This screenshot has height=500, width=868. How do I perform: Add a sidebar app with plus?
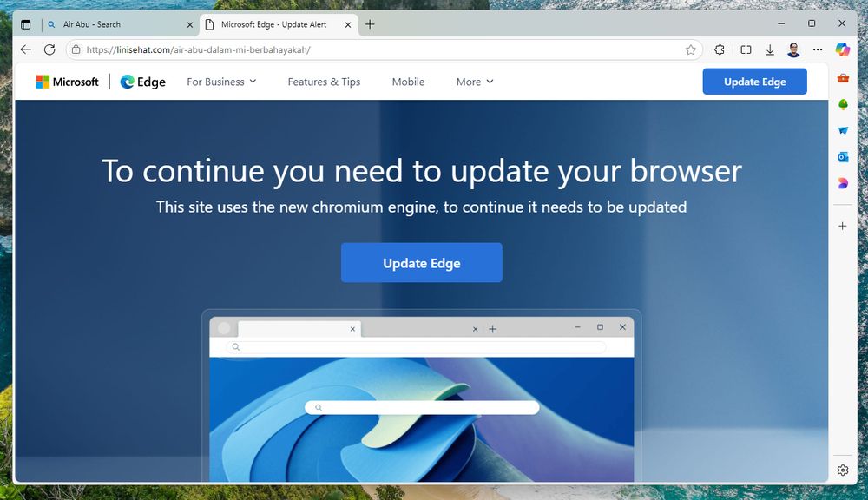[x=843, y=226]
